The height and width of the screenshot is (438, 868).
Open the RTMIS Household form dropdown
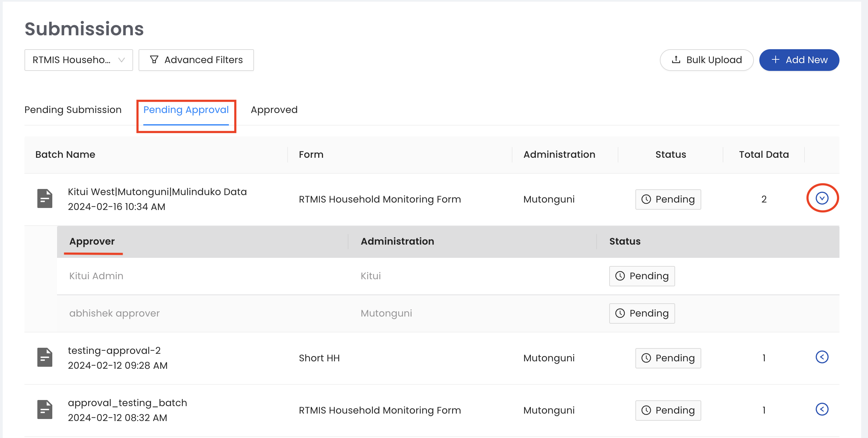(78, 60)
